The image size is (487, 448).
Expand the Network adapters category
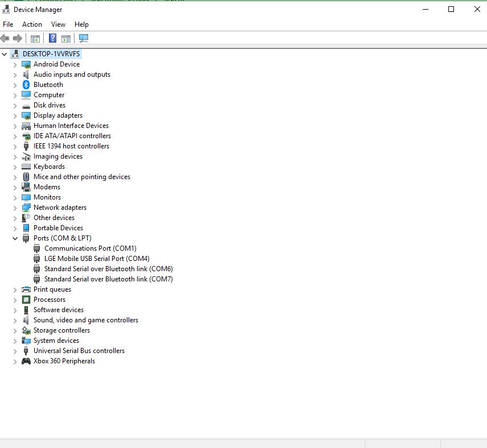point(15,208)
